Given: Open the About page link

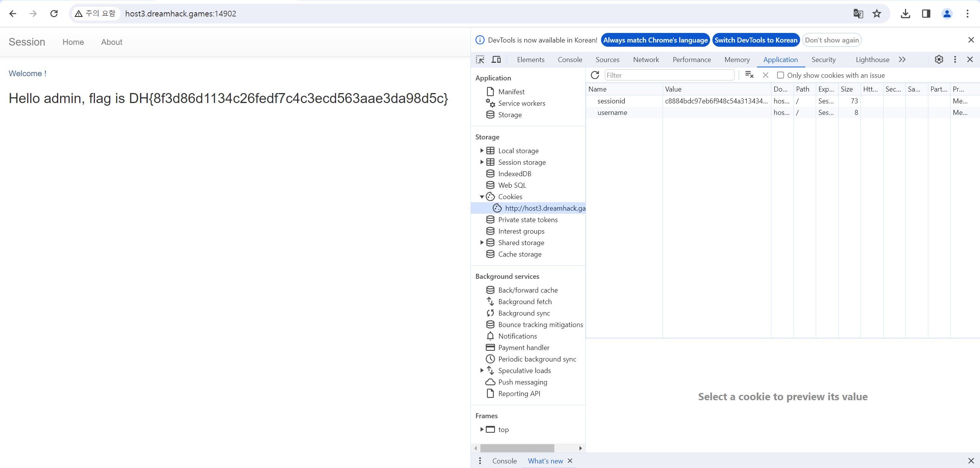Looking at the screenshot, I should pos(111,42).
